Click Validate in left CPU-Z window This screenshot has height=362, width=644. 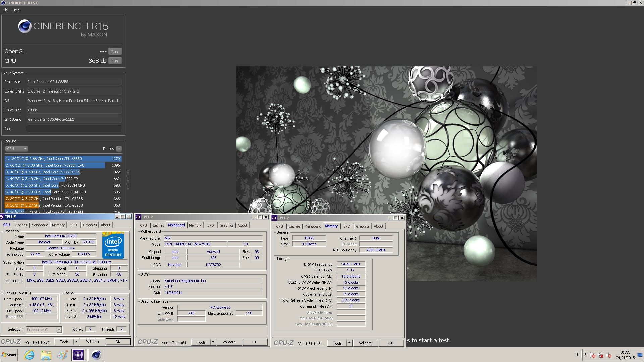(x=92, y=342)
